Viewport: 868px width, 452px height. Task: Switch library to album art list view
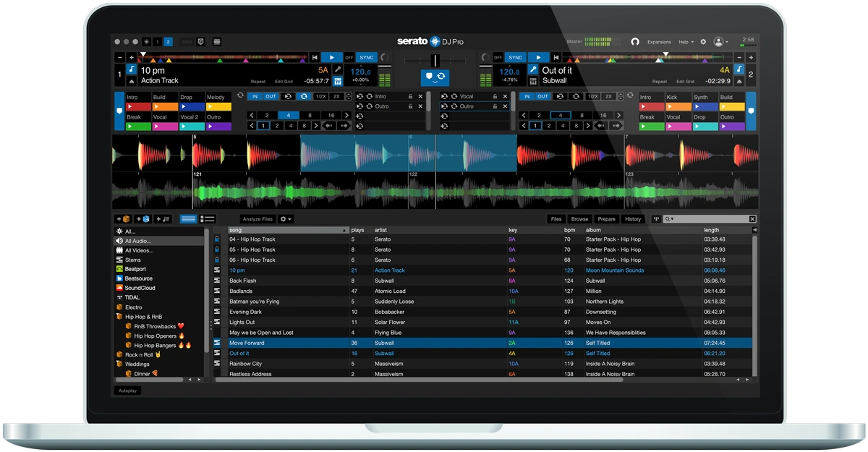208,219
